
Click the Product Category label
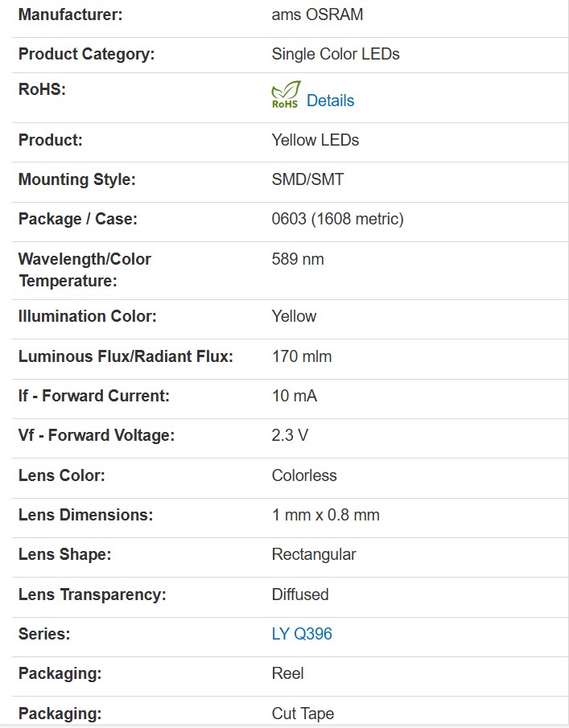[86, 54]
